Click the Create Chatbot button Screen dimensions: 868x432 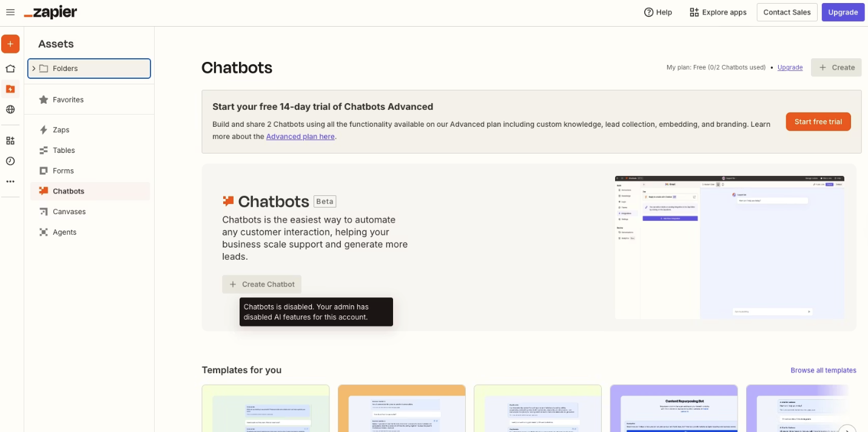click(x=261, y=284)
